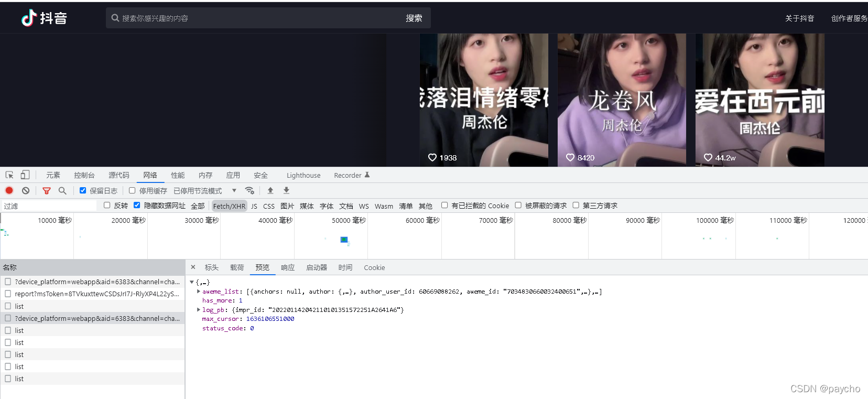
Task: Toggle the 隐藏数据网址 checkbox
Action: pos(137,205)
